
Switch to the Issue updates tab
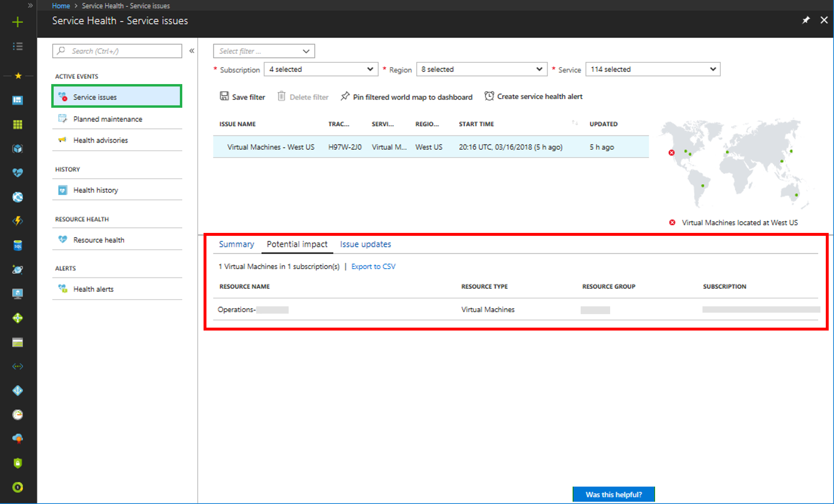(366, 244)
